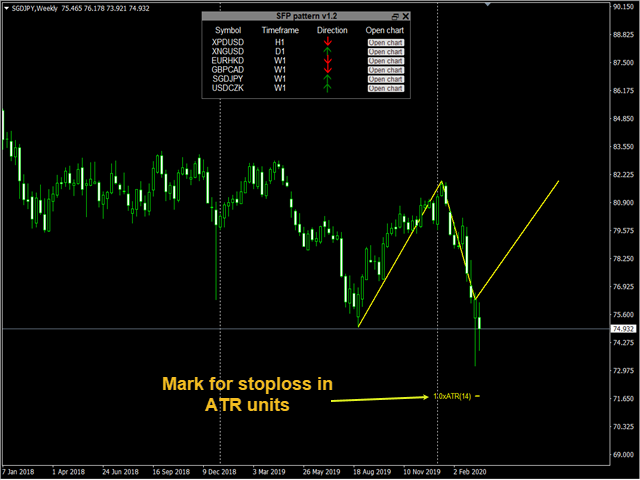Click the 90.150 price scale value
Image resolution: width=640 pixels, height=480 pixels.
coord(624,7)
